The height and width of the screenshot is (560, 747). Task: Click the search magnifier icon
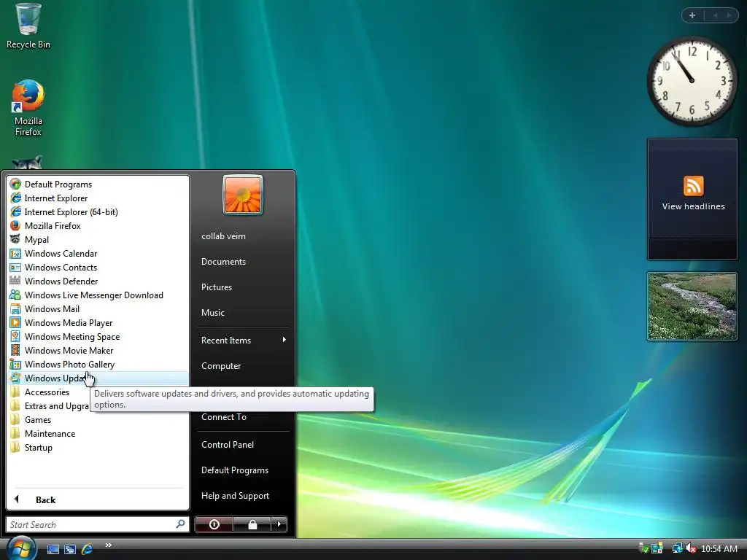point(181,524)
